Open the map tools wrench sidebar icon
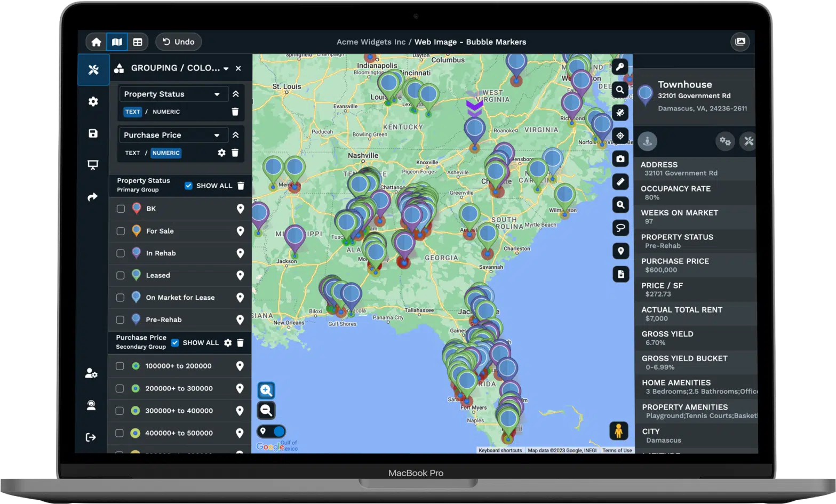836x504 pixels. pyautogui.click(x=93, y=70)
